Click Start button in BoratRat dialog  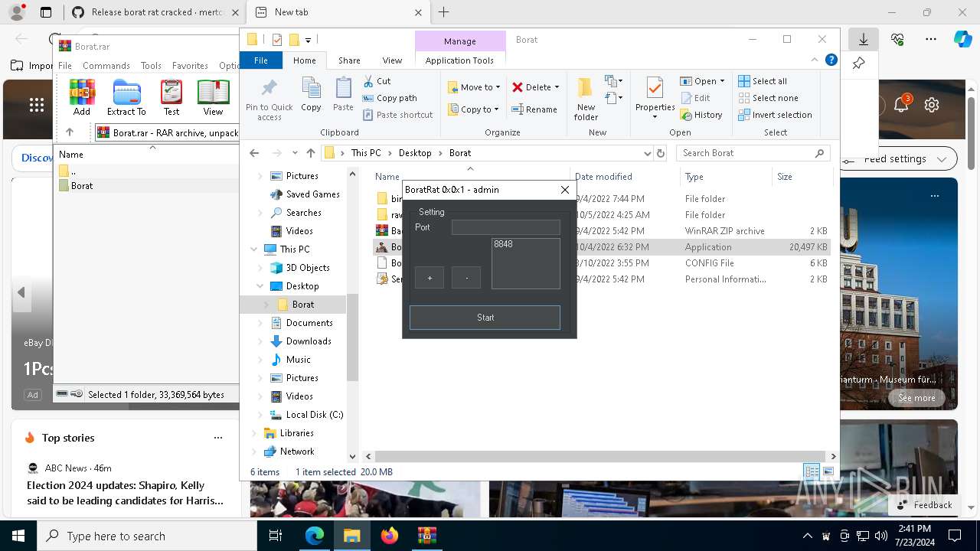[485, 318]
